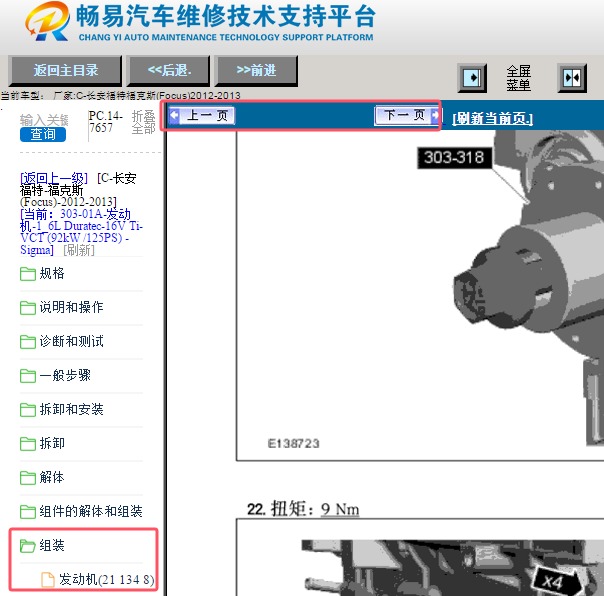Screen dimensions: 604x596
Task: Click the 输入关键 search field
Action: click(44, 120)
